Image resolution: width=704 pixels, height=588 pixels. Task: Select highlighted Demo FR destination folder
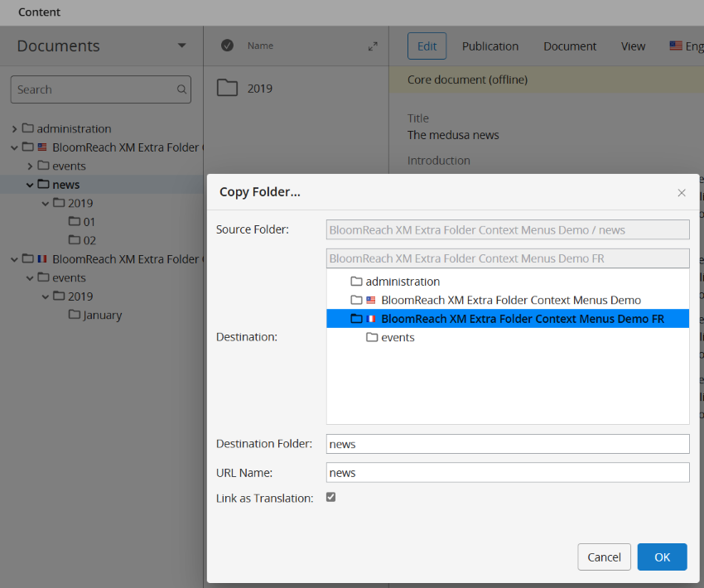tap(508, 319)
